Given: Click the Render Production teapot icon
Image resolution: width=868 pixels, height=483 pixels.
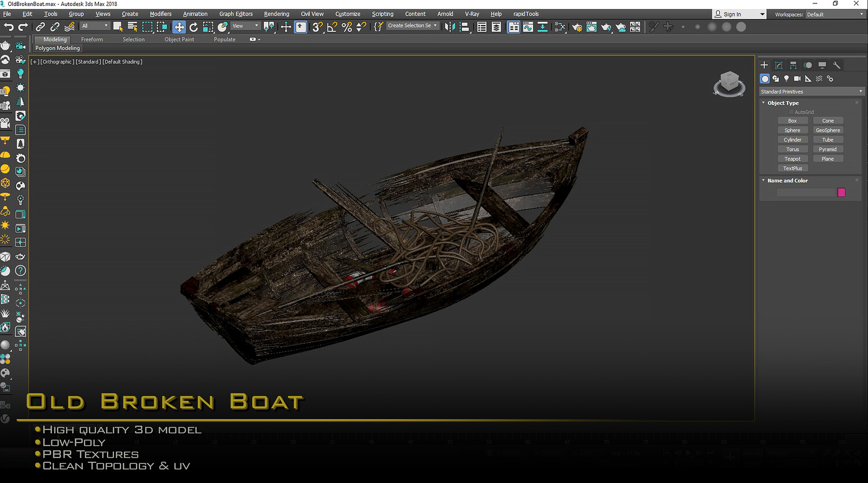Looking at the screenshot, I should 606,27.
